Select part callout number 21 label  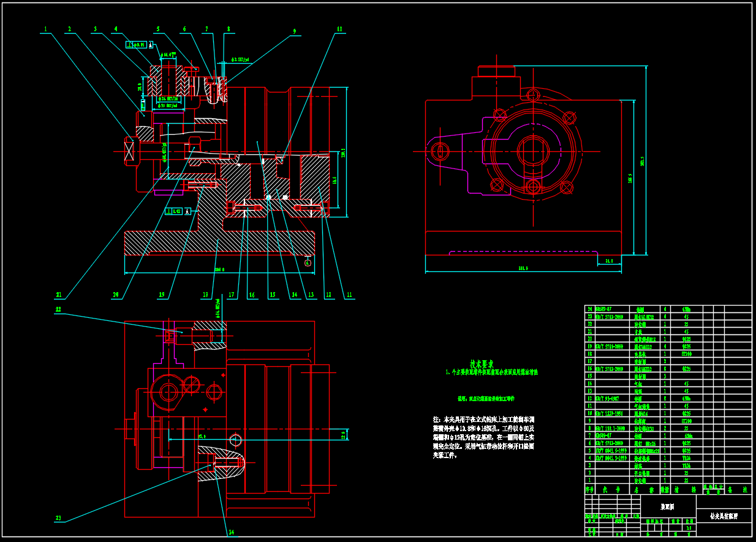(67, 295)
